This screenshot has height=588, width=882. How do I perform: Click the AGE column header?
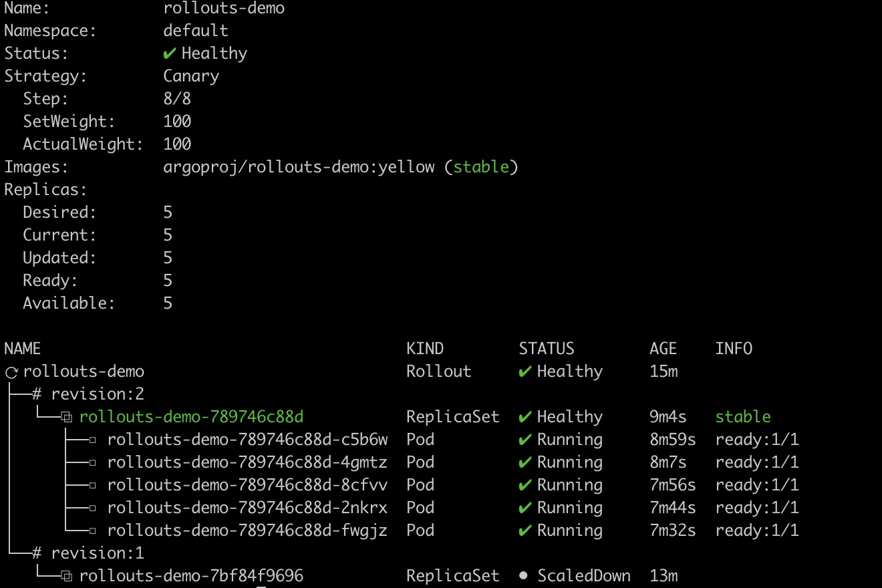[x=664, y=349]
